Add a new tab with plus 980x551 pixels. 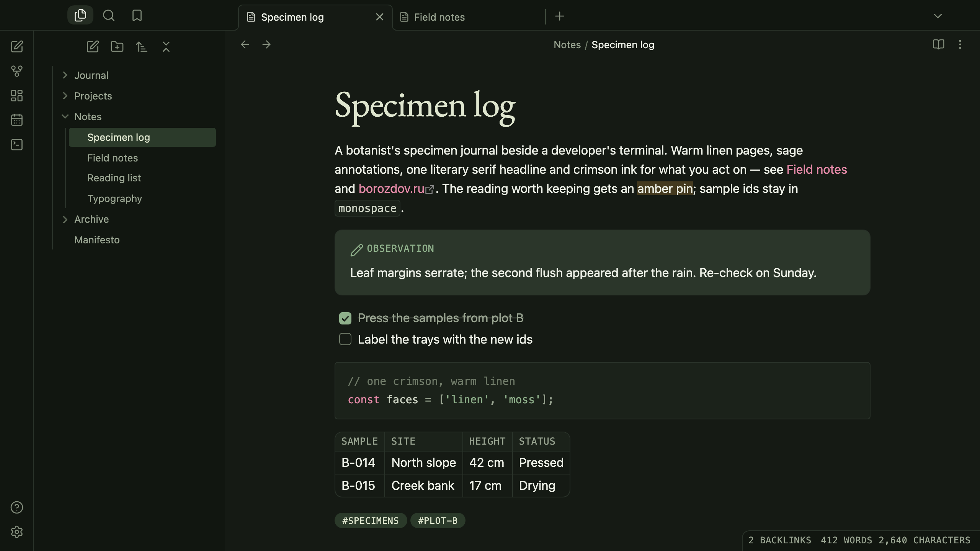coord(560,16)
